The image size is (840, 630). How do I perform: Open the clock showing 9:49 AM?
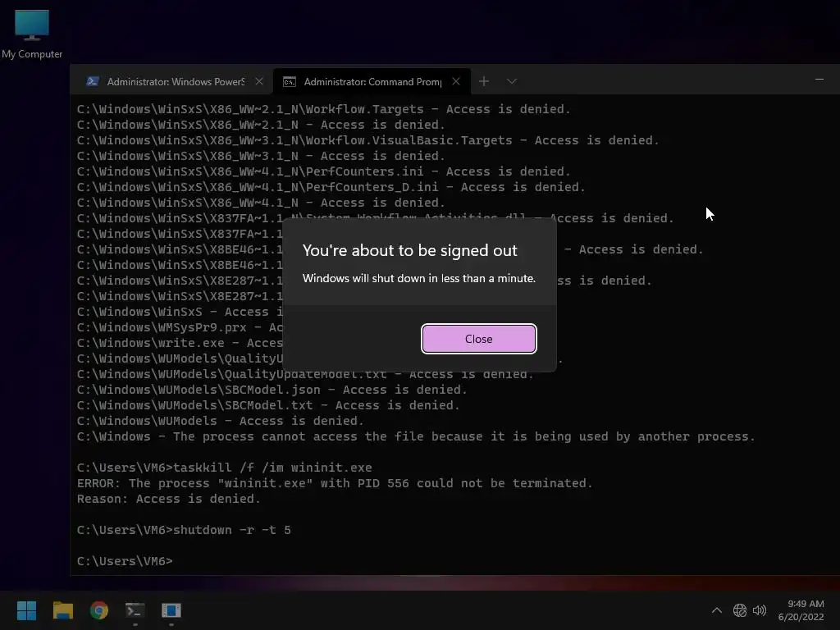point(801,610)
